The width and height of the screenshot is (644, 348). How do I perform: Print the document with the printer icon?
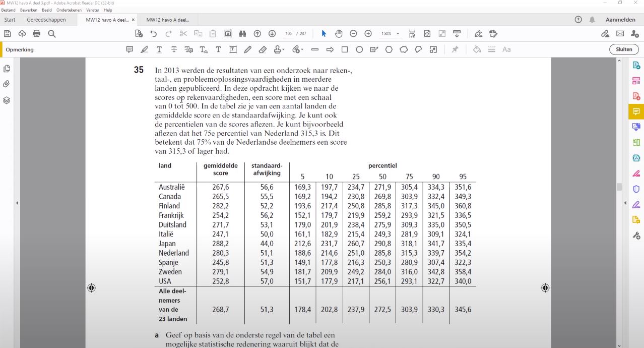[37, 34]
